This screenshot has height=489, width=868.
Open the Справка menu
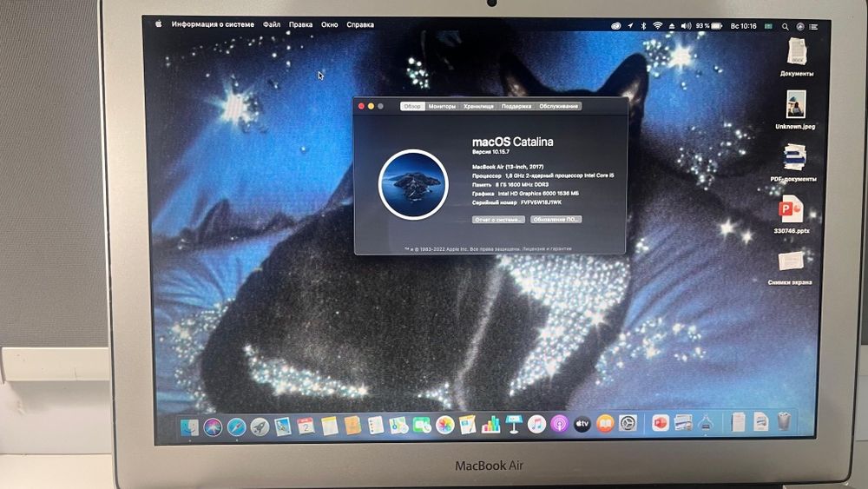tap(360, 24)
